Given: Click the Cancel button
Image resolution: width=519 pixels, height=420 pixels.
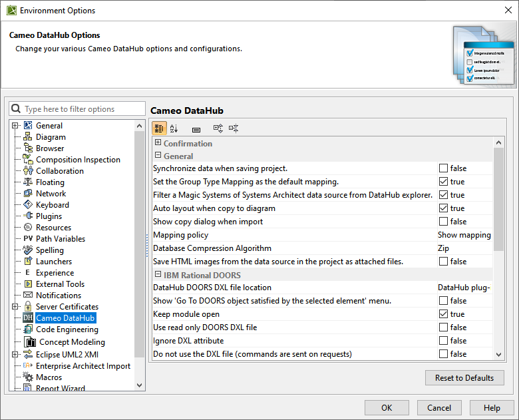Looking at the screenshot, I should [439, 408].
